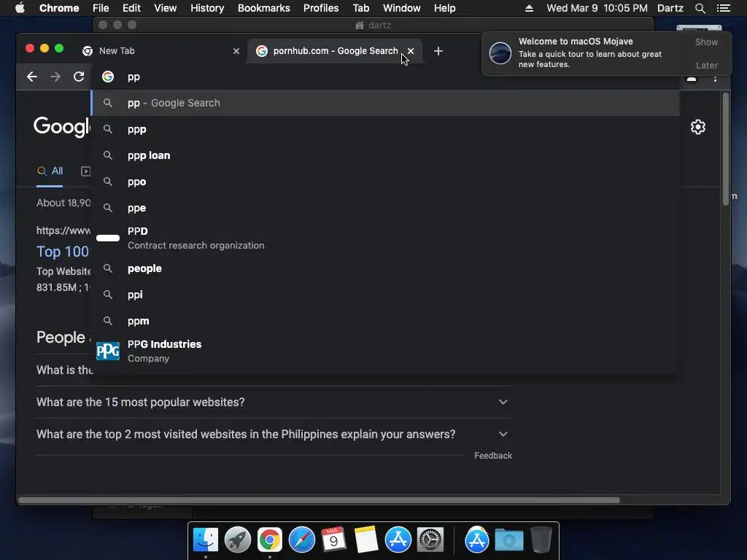This screenshot has width=747, height=560.
Task: Select the 'ppp loan' suggestion
Action: [x=385, y=156]
